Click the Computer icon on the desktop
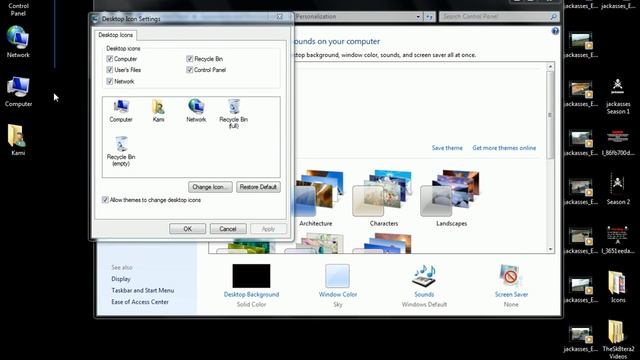The width and height of the screenshot is (640, 360). point(18,91)
